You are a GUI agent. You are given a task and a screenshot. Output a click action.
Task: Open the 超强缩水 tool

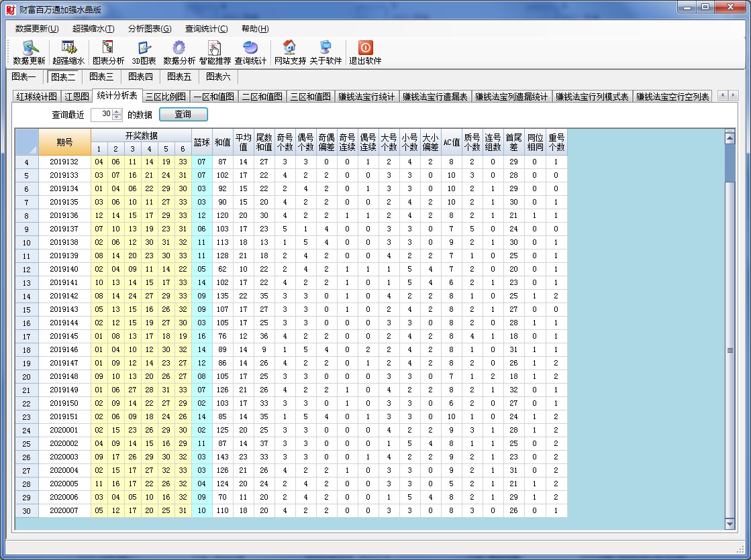click(x=68, y=52)
